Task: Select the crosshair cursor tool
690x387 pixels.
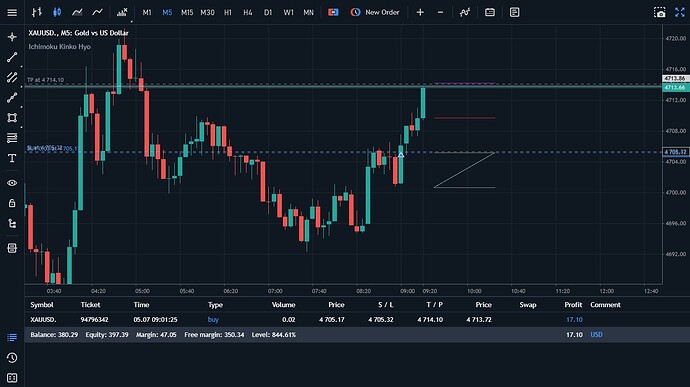Action: tap(12, 37)
